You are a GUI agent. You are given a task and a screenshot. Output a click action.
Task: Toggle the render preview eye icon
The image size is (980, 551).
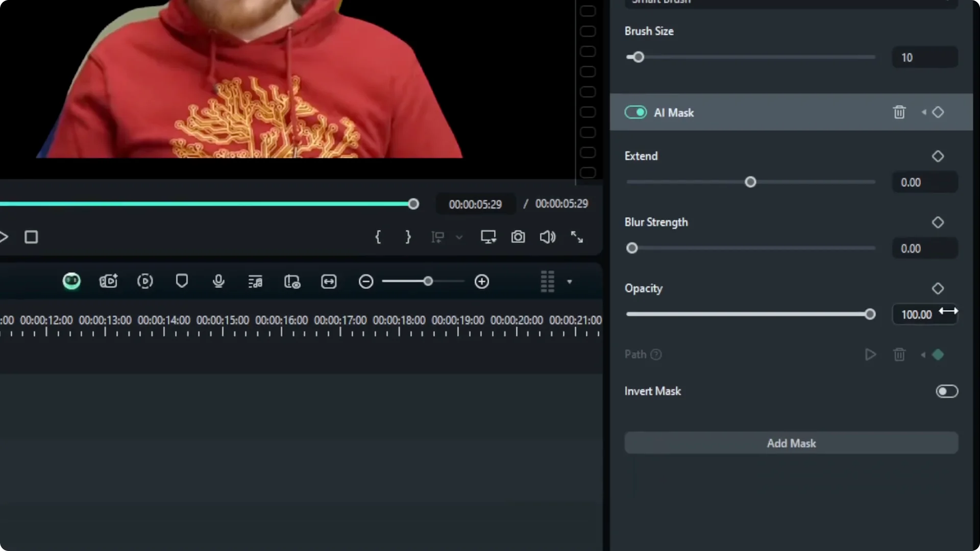291,281
